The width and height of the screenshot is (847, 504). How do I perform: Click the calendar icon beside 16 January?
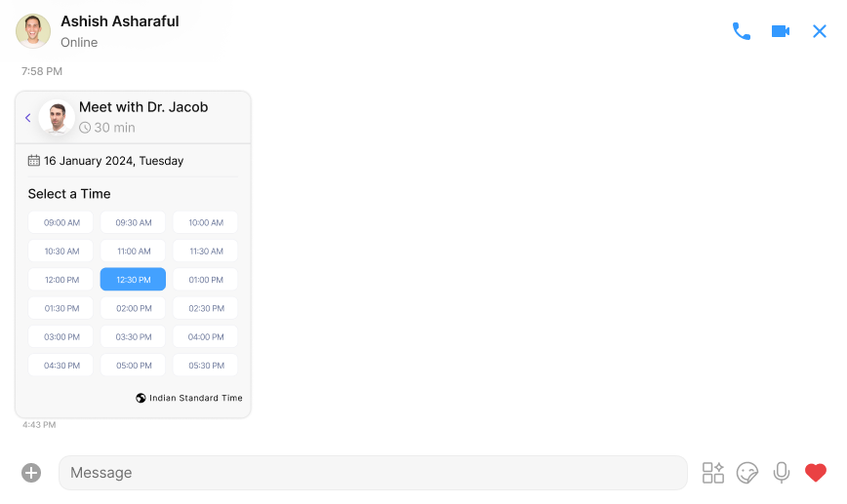(34, 160)
